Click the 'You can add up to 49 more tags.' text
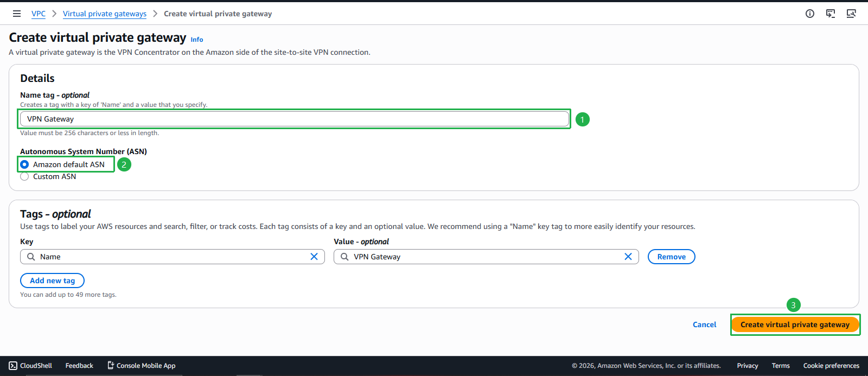This screenshot has width=868, height=376. [x=68, y=295]
